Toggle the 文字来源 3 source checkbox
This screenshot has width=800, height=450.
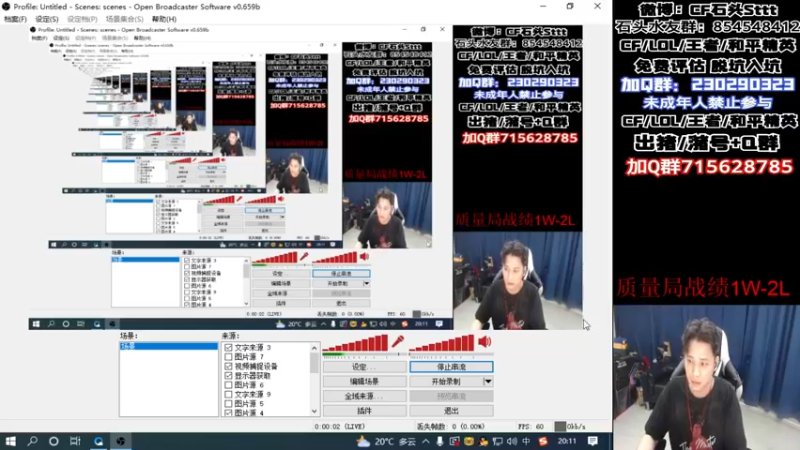tap(228, 347)
